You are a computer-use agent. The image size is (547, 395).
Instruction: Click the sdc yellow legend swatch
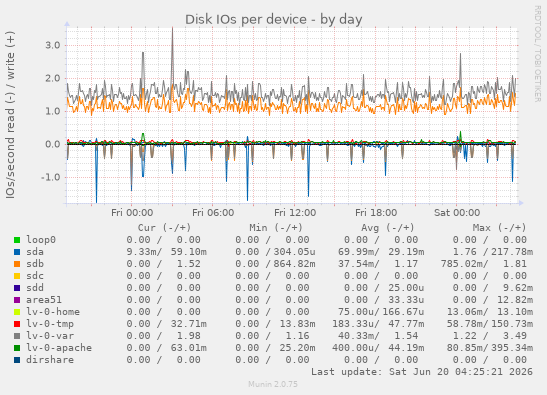pos(17,276)
